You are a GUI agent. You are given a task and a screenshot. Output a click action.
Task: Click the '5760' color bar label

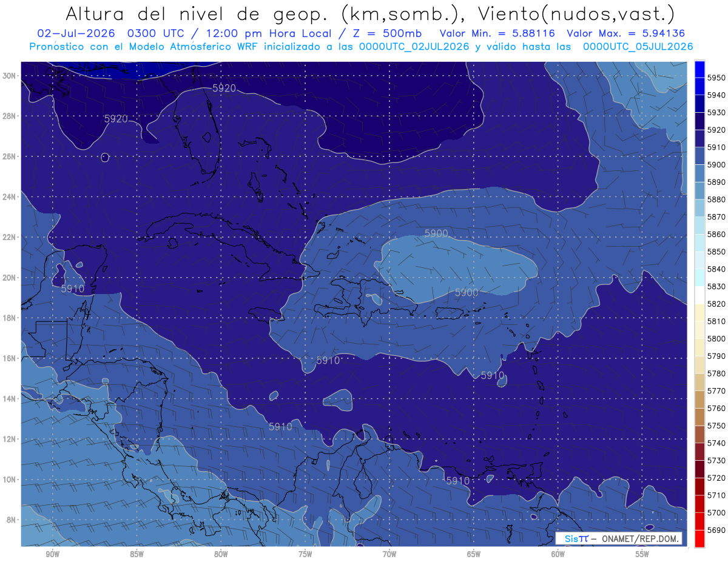716,408
